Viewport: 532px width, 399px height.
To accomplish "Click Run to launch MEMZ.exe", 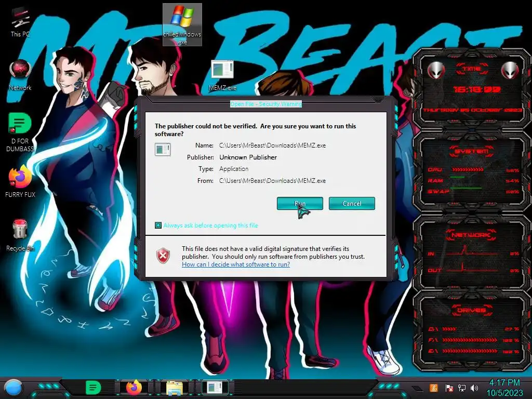I will point(300,204).
